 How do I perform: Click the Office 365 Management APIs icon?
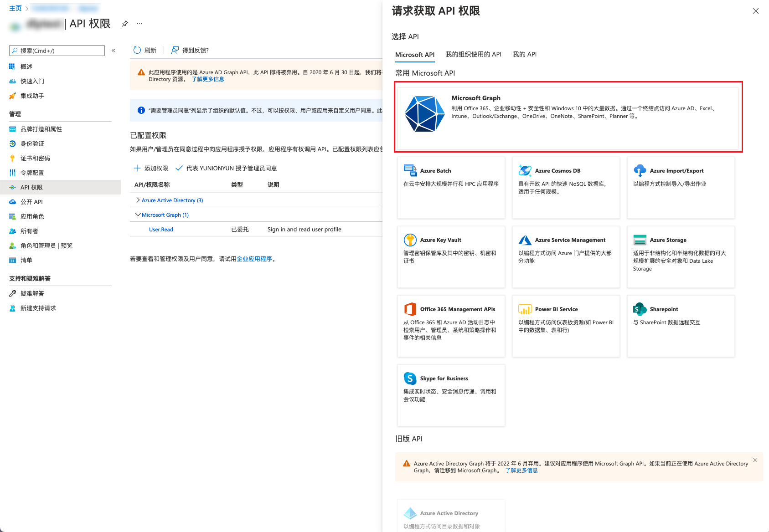[x=410, y=309]
